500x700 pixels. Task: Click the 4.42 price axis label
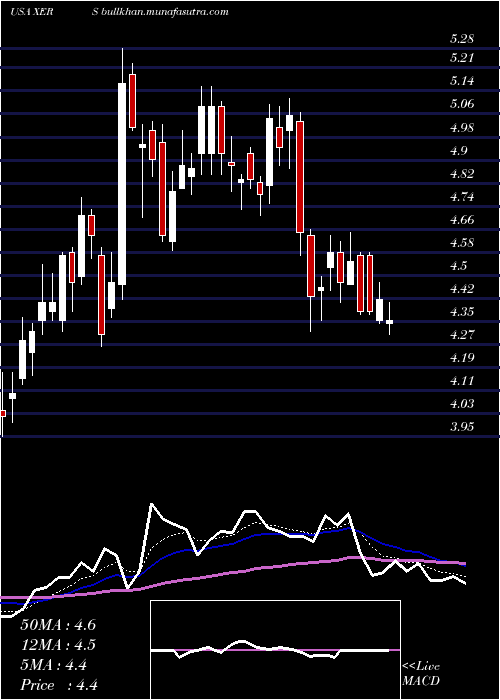tap(462, 289)
